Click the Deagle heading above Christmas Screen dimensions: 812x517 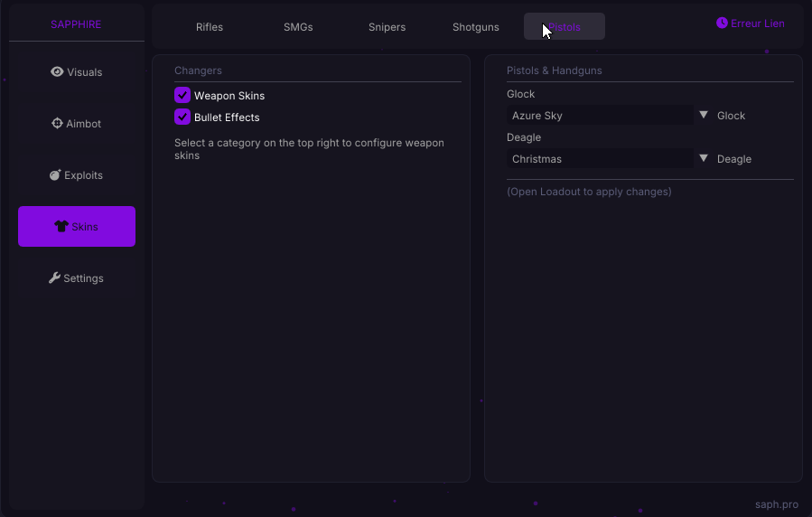[x=524, y=137]
